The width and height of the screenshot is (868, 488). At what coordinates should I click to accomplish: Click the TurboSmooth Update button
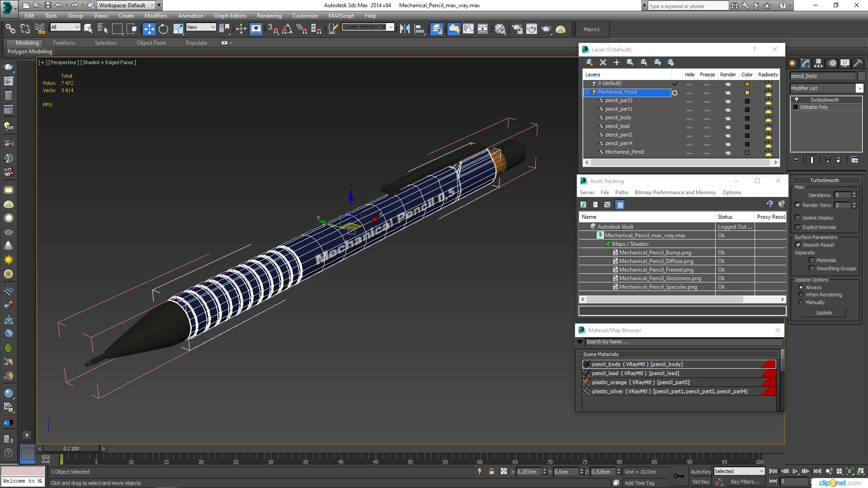(x=824, y=313)
